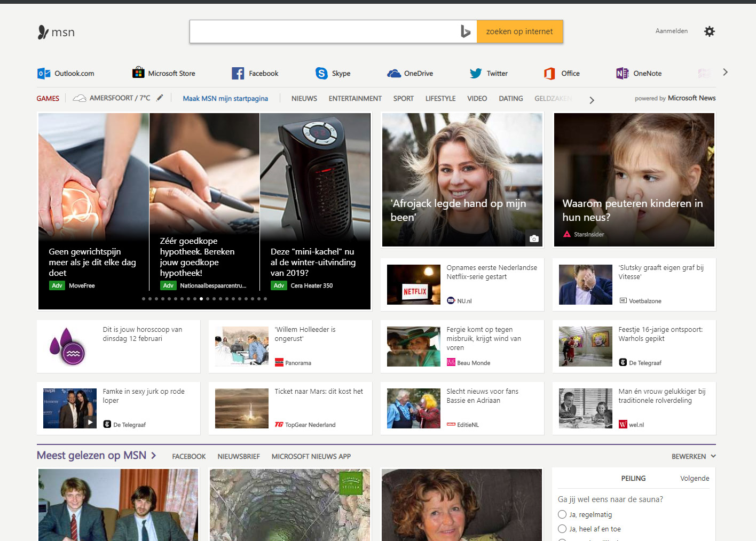
Task: Open the Twitter bird icon
Action: 475,74
